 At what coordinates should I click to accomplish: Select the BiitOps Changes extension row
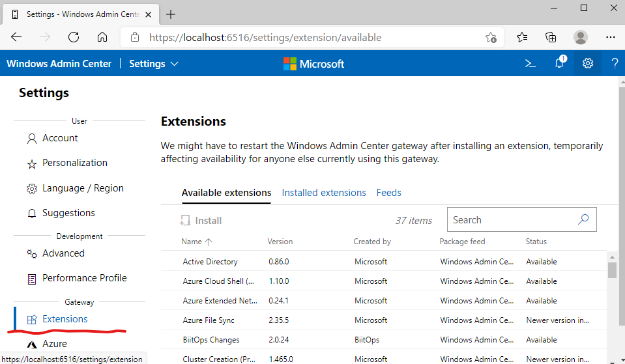(x=383, y=339)
